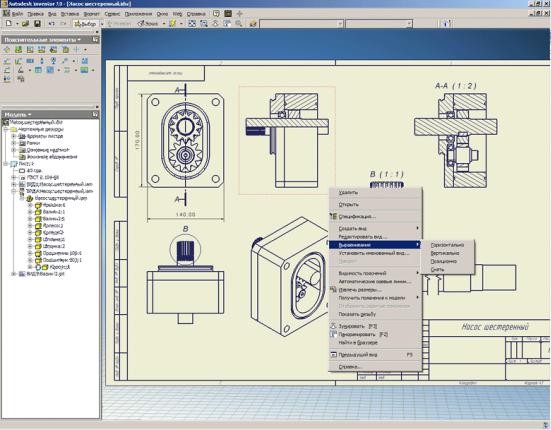Click the 140,00 dimension value

(x=185, y=214)
